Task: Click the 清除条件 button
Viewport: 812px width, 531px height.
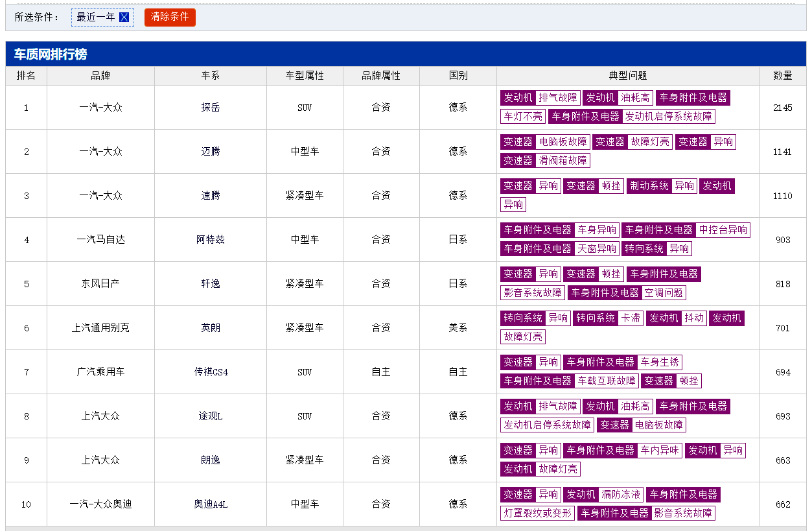Action: point(170,18)
